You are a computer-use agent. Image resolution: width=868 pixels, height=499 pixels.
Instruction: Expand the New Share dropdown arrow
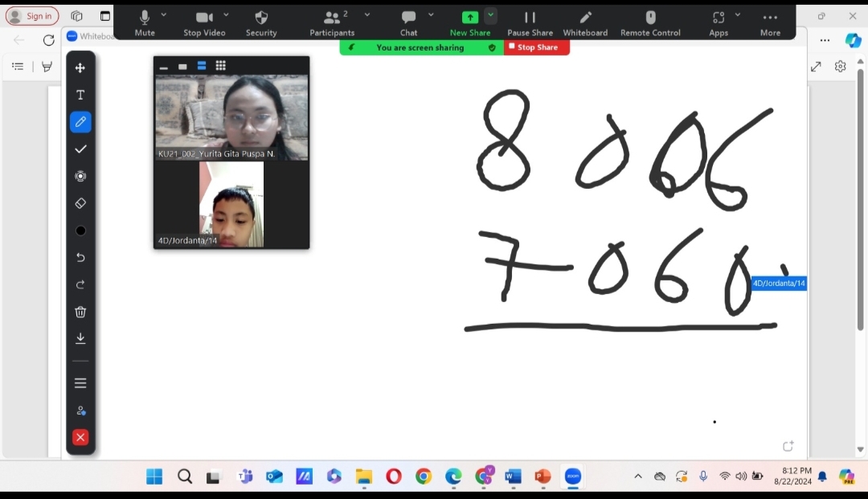tap(490, 15)
